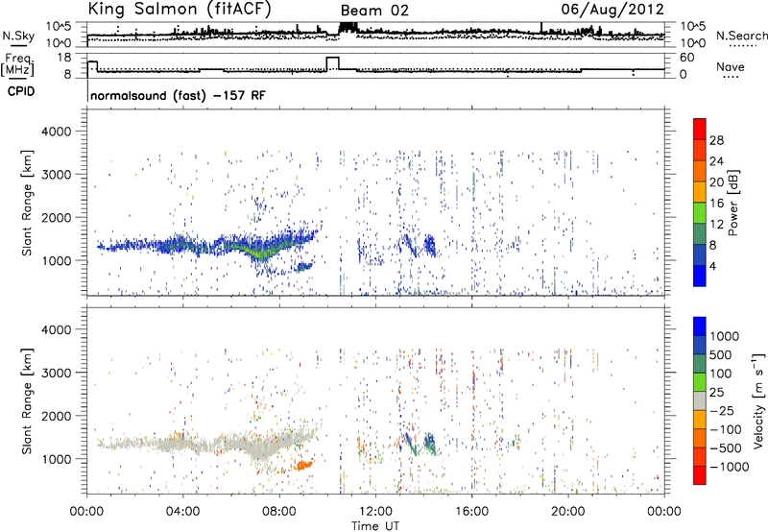Click the '4000' tick in power panel
Image resolution: width=768 pixels, height=532 pixels.
point(57,132)
